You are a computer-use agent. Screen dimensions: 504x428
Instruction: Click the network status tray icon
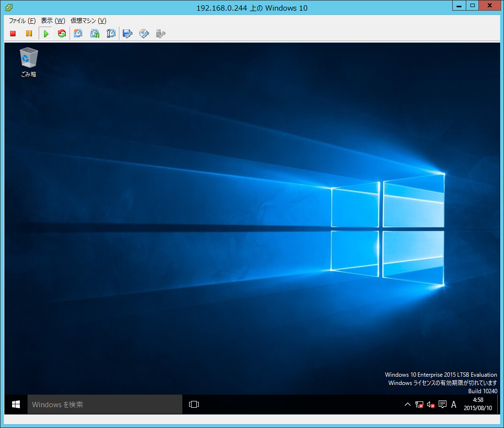click(x=419, y=404)
